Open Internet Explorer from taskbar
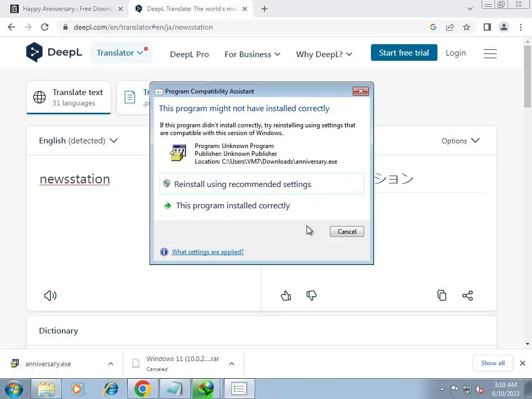This screenshot has width=532, height=399. tap(110, 389)
